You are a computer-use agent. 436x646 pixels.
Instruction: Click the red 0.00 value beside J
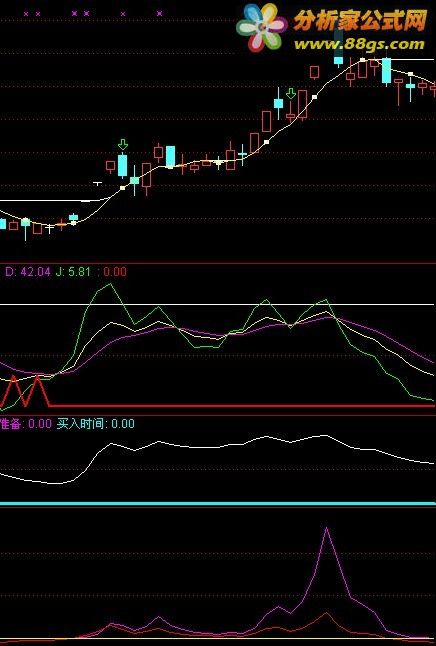click(115, 272)
